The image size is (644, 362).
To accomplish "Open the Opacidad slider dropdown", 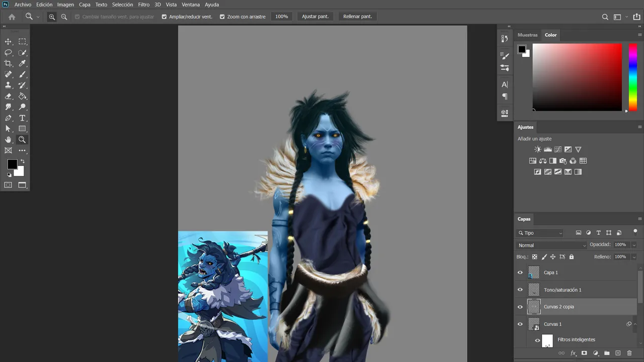I will click(x=634, y=245).
